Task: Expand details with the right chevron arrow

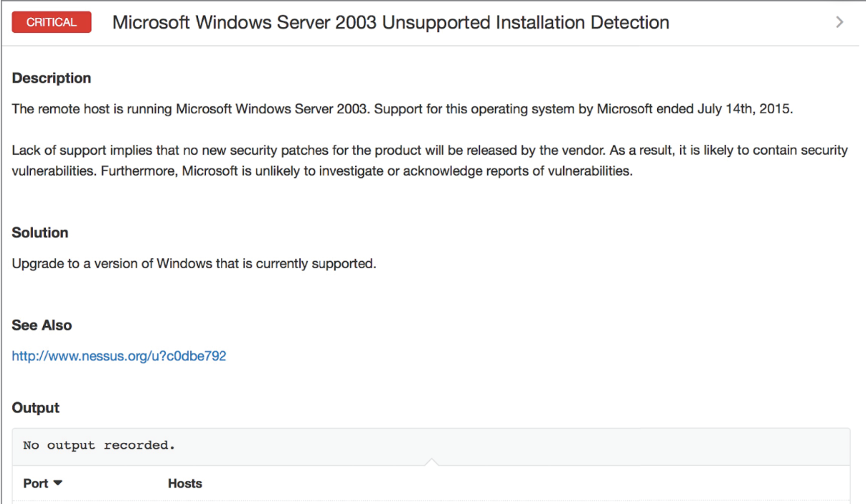Action: click(839, 22)
